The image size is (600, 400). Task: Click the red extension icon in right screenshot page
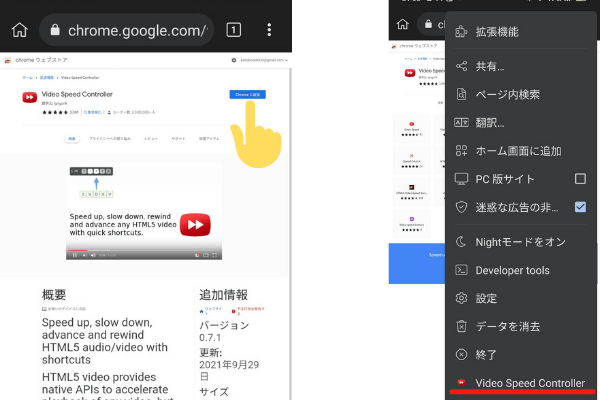410,73
